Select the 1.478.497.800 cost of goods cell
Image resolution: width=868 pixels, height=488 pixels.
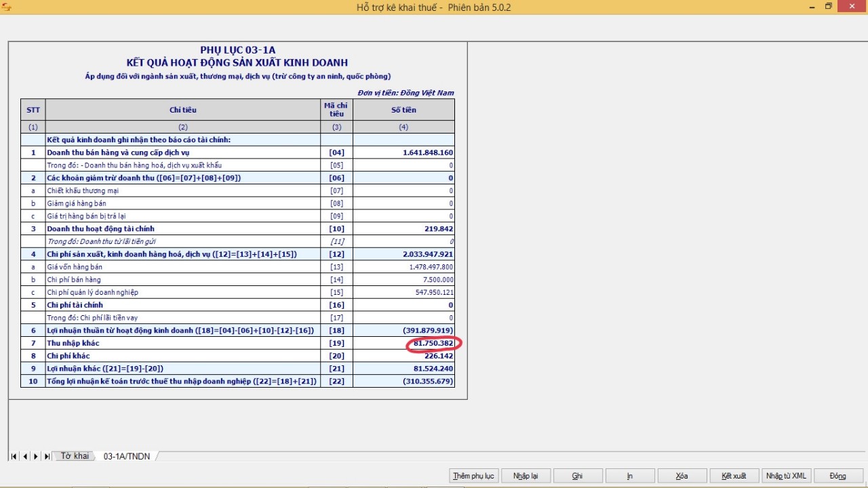click(x=403, y=267)
